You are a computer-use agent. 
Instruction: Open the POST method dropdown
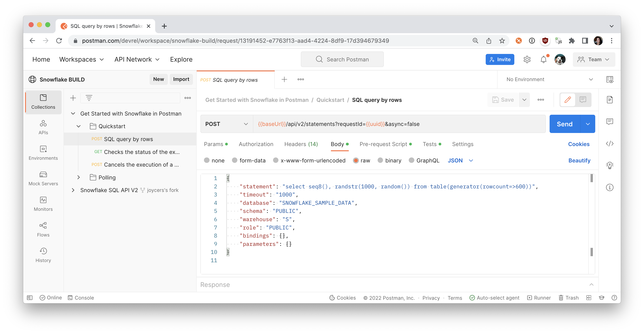226,124
